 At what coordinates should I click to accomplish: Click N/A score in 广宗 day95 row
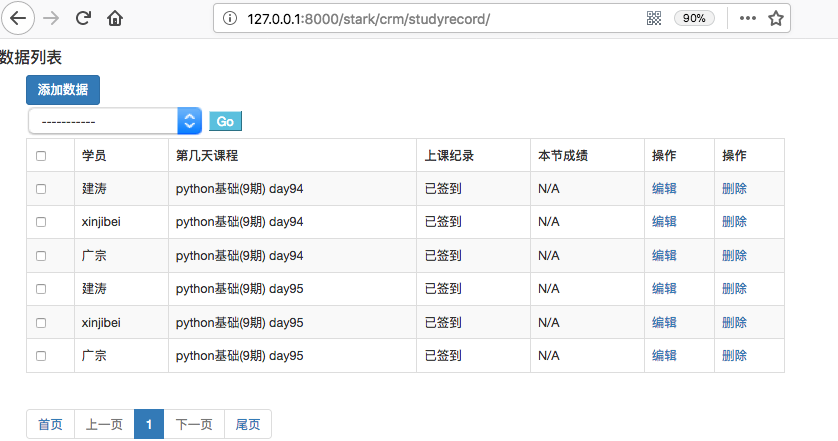coord(549,355)
